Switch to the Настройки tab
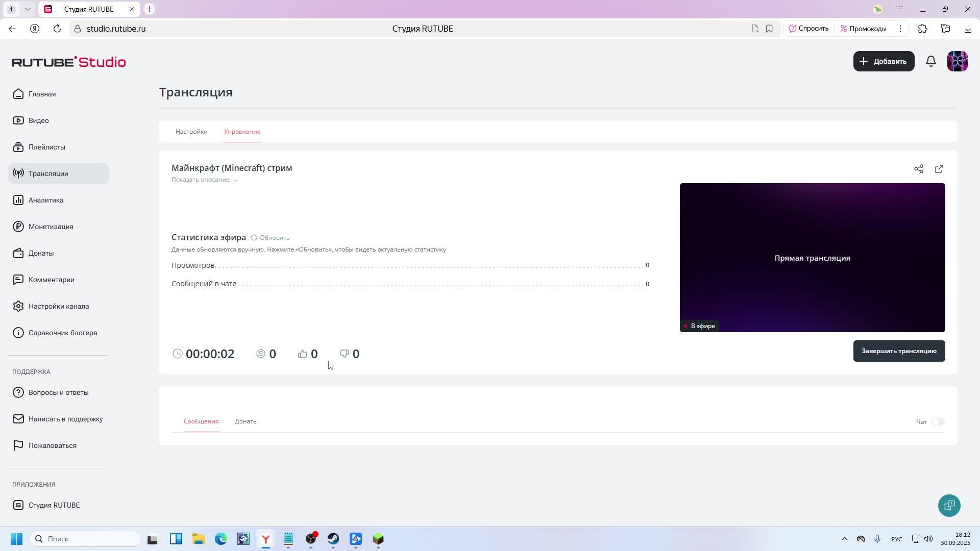The image size is (980, 551). pyautogui.click(x=191, y=132)
